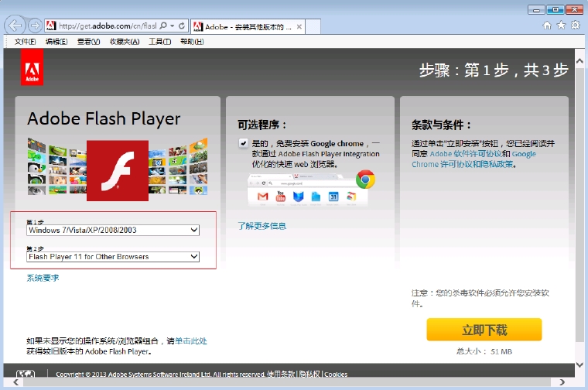Open the 使用条款 footer link
588x390 pixels.
pos(282,375)
